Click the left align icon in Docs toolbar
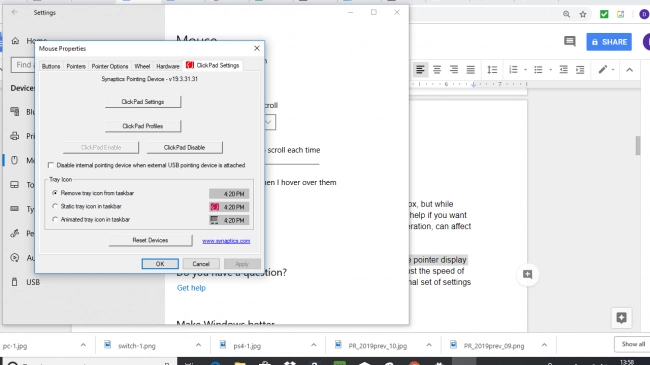Screen dimensions: 650x365 (420, 70)
